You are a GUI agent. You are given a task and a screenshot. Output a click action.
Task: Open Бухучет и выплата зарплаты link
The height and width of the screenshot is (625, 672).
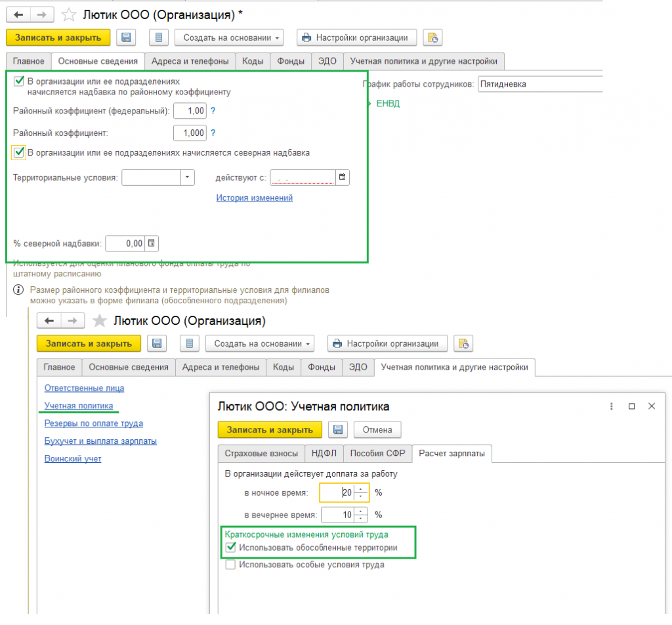pos(100,441)
